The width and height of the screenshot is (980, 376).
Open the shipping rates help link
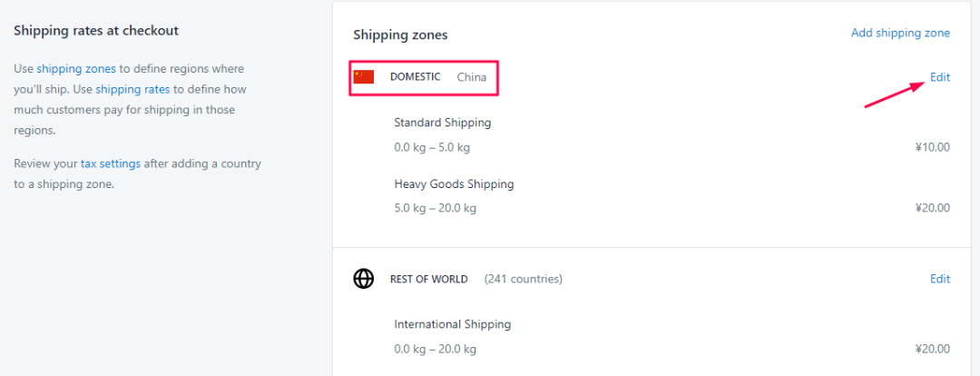point(132,89)
